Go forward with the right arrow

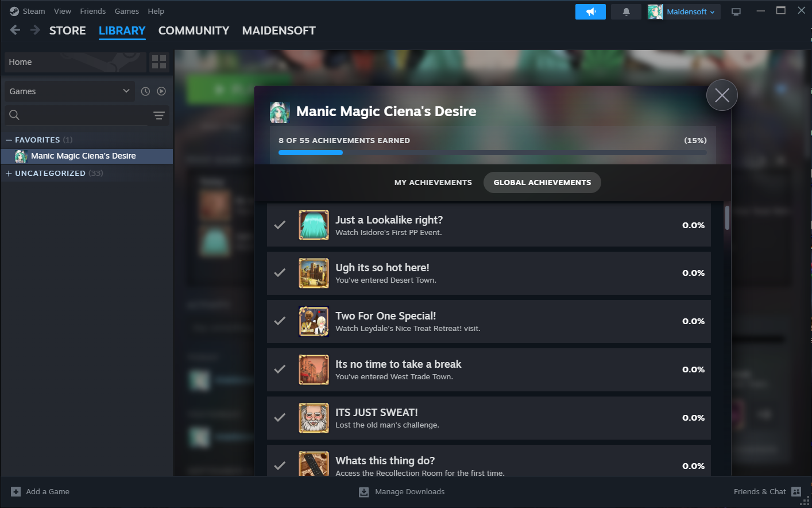tap(35, 30)
